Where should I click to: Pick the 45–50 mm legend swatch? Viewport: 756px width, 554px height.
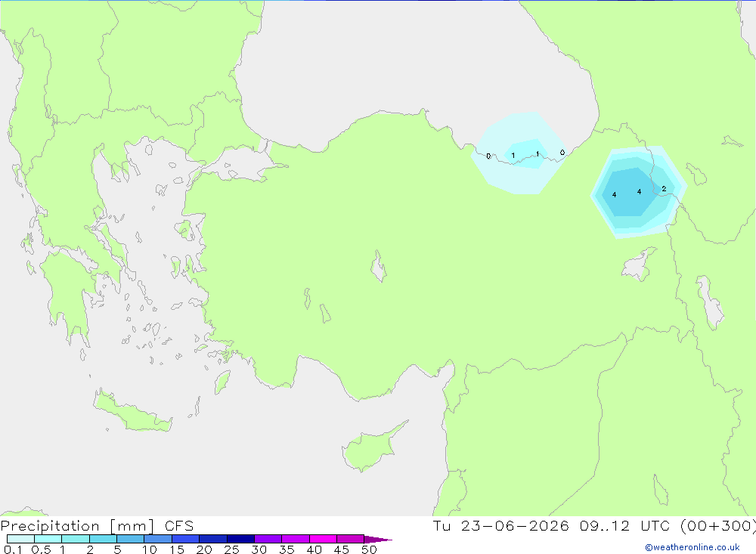[351, 539]
